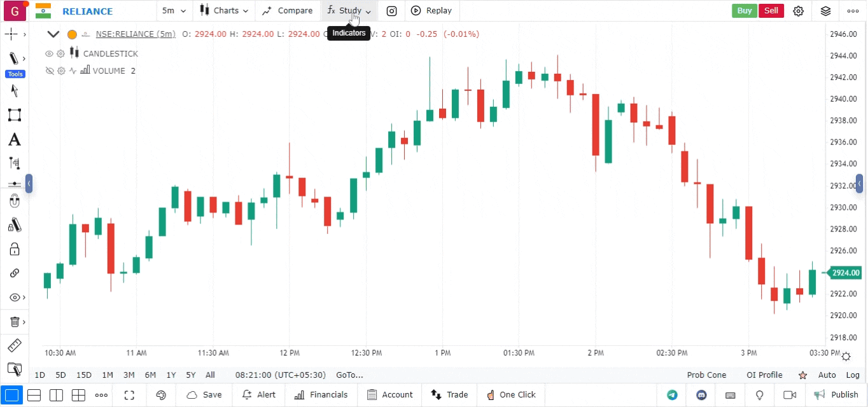Open the 5m timeframe dropdown
Image resolution: width=868 pixels, height=407 pixels.
pos(172,11)
